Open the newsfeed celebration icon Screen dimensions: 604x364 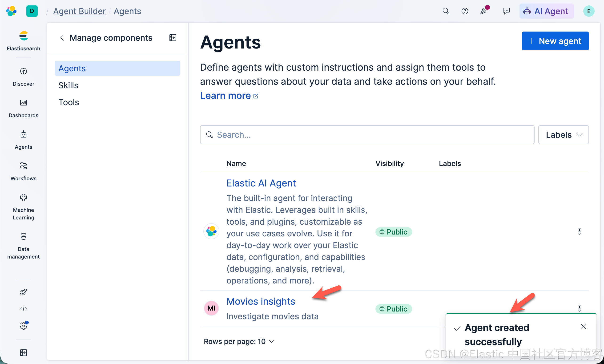[484, 11]
